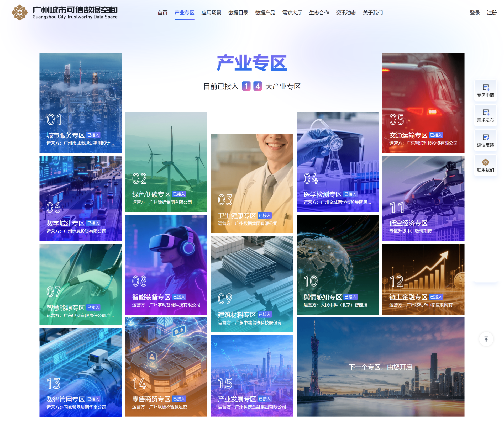Screen dimensions: 504x424
Task: Open the 需求大厅 menu item
Action: click(x=292, y=13)
